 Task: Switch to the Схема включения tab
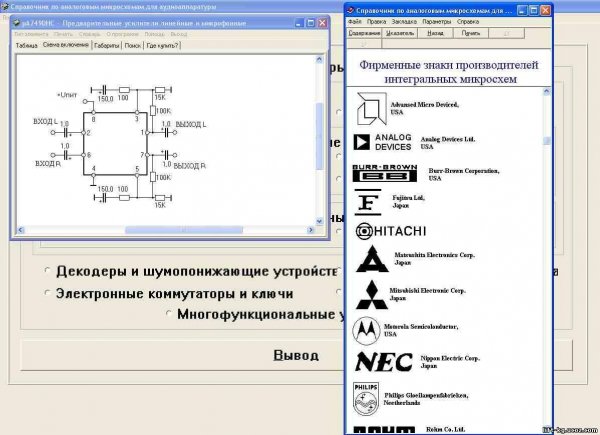66,45
